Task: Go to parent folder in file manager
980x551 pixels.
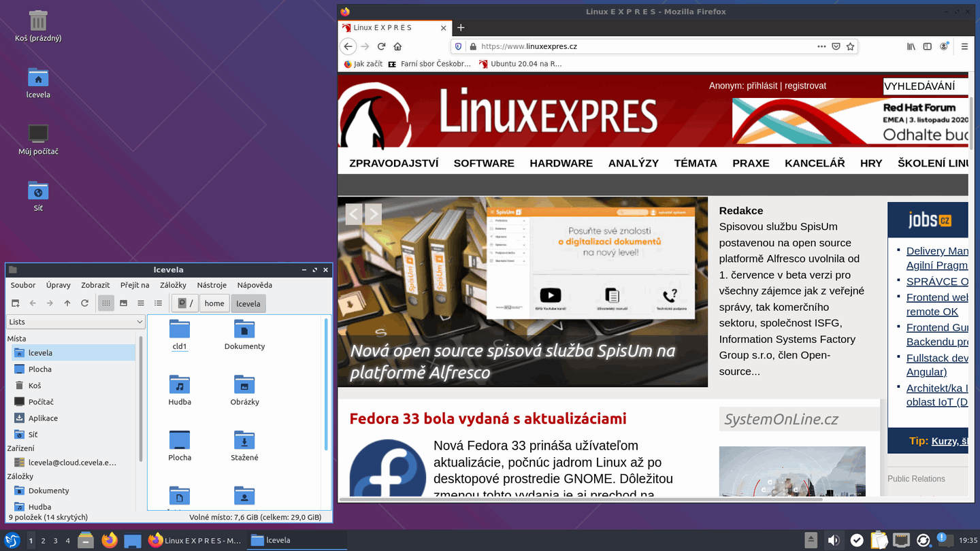Action: click(67, 303)
